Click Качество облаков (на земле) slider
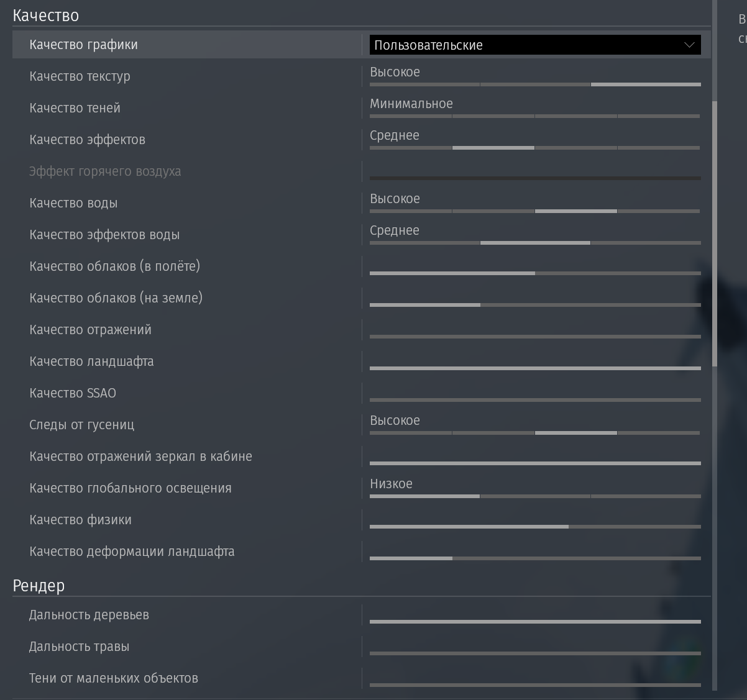 (534, 305)
